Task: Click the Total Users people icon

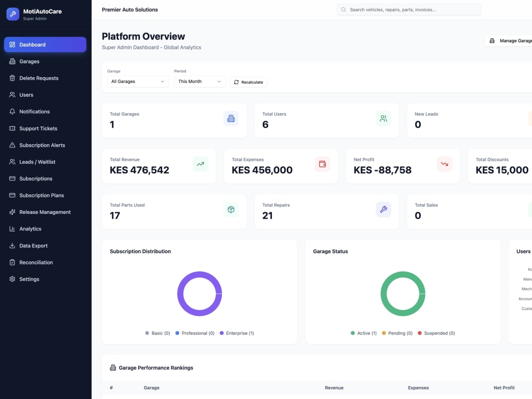Action: 384,119
